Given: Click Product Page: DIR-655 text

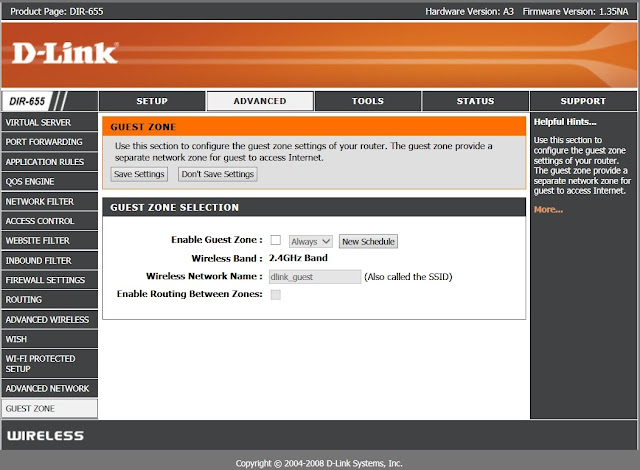Looking at the screenshot, I should (57, 11).
